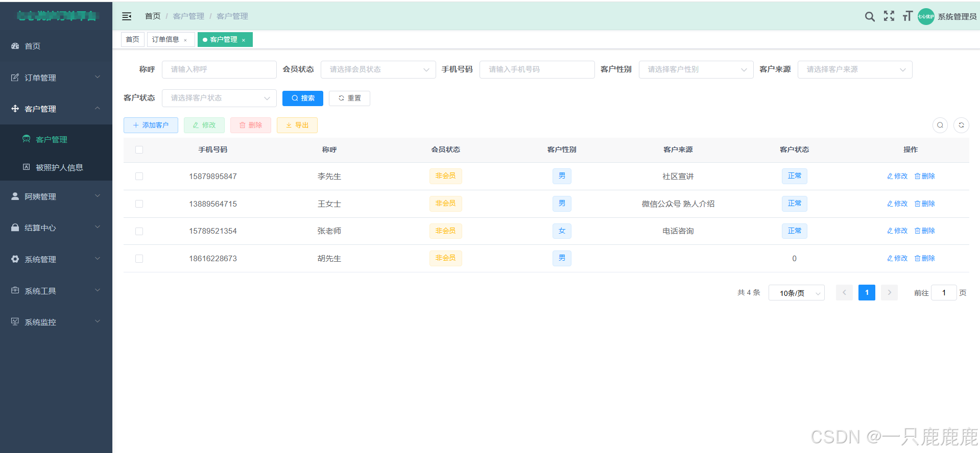
Task: Expand the 订单管理 sidebar menu
Action: [56, 78]
